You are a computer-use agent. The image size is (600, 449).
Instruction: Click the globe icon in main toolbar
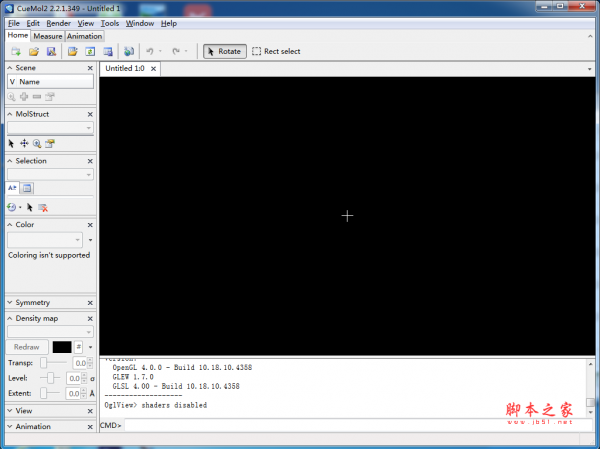pos(129,51)
